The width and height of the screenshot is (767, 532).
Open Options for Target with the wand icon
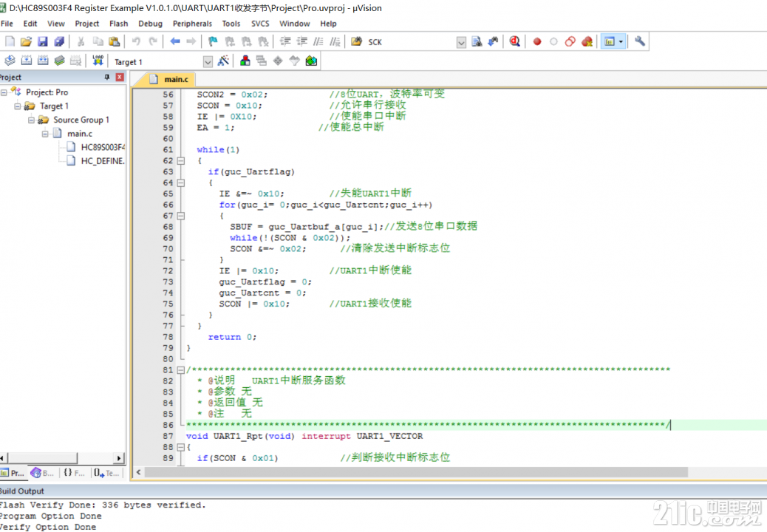(x=224, y=61)
